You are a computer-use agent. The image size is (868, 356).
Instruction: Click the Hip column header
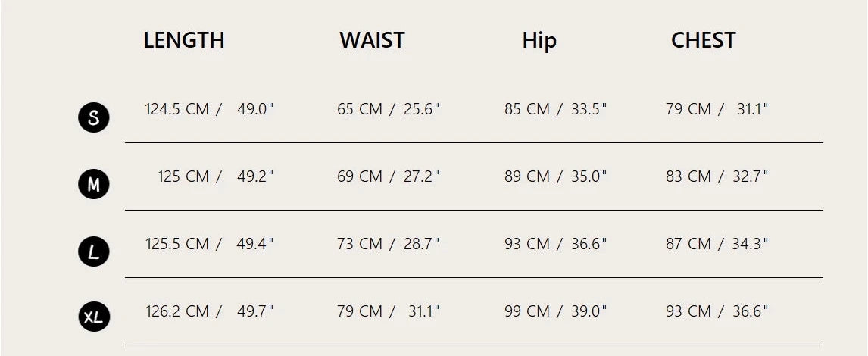pyautogui.click(x=539, y=40)
